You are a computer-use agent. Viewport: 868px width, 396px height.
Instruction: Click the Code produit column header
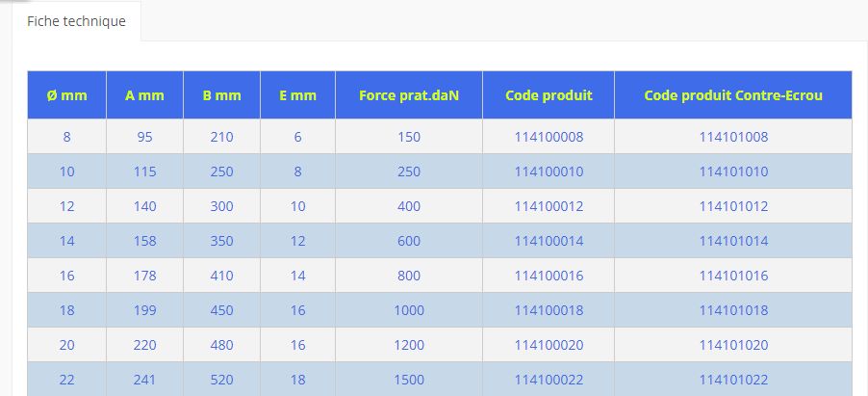point(549,95)
